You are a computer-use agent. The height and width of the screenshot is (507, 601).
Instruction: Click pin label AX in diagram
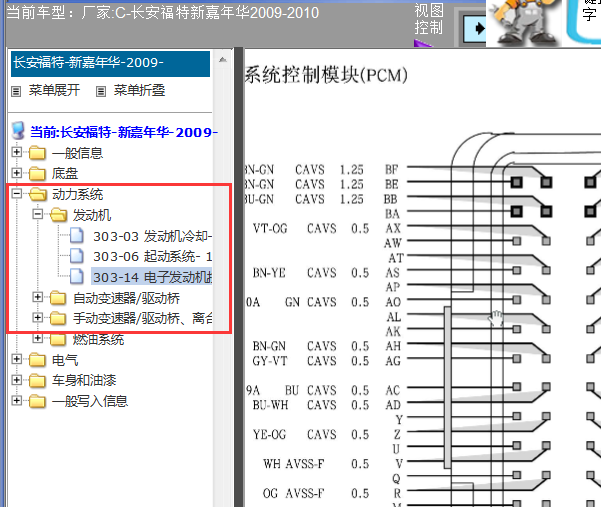click(x=393, y=228)
